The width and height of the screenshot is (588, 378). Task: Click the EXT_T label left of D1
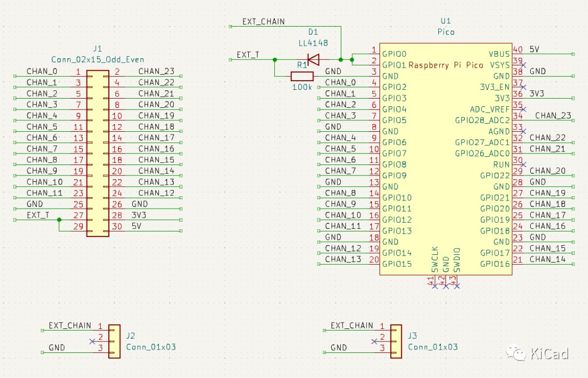248,55
